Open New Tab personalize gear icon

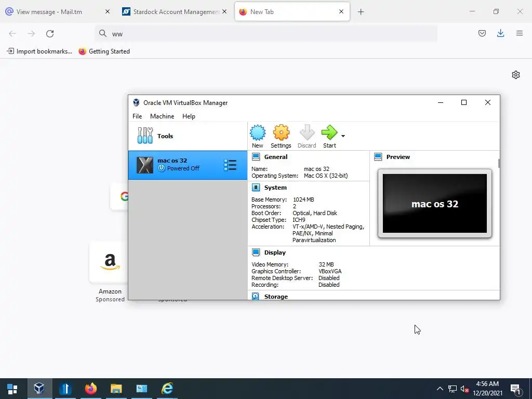(x=516, y=75)
